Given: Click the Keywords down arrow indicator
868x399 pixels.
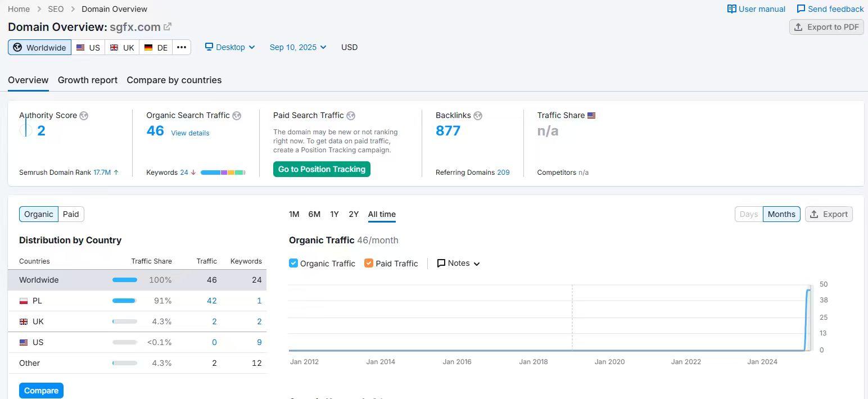Looking at the screenshot, I should tap(193, 173).
